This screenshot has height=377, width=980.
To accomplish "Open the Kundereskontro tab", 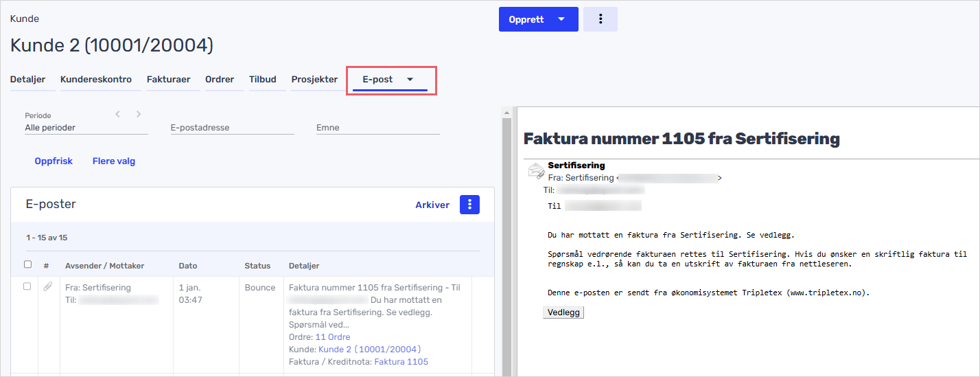I will [x=96, y=79].
